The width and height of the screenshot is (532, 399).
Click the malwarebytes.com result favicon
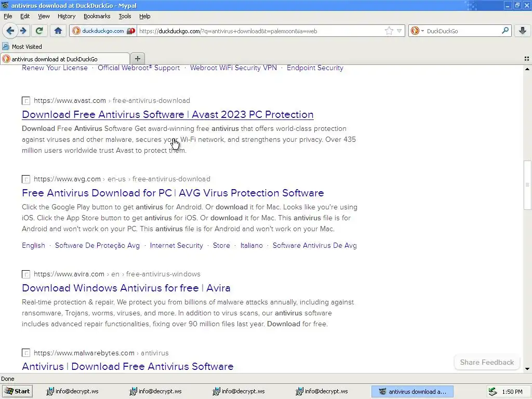point(26,353)
